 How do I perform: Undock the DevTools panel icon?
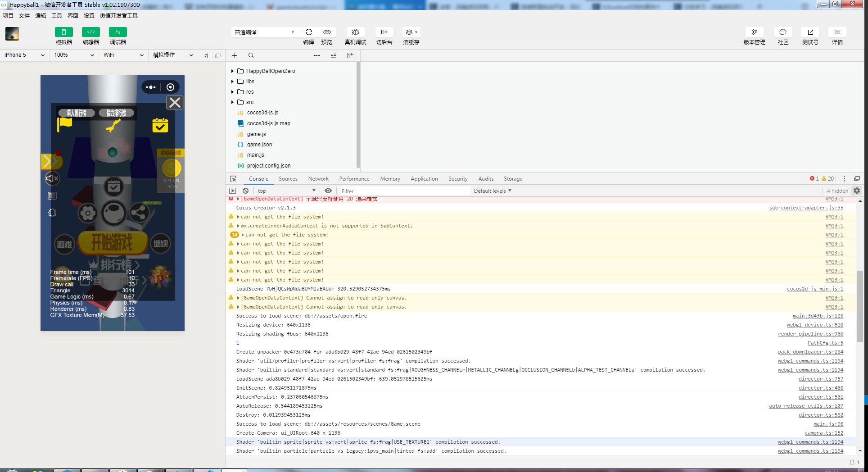coord(857,179)
